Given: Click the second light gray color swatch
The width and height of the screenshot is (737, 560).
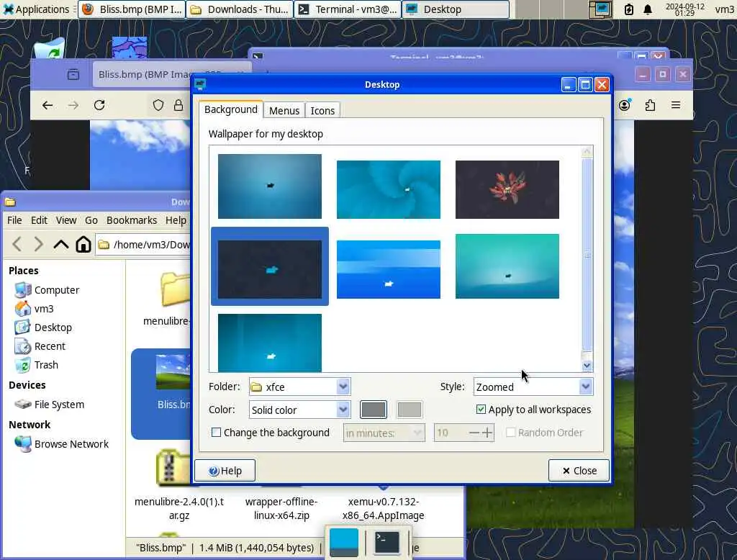Looking at the screenshot, I should tap(410, 410).
